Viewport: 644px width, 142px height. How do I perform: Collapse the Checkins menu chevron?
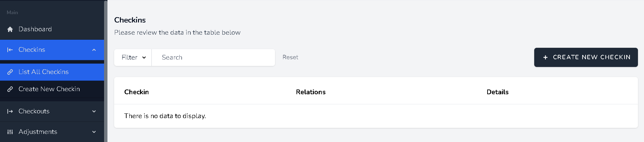(94, 50)
